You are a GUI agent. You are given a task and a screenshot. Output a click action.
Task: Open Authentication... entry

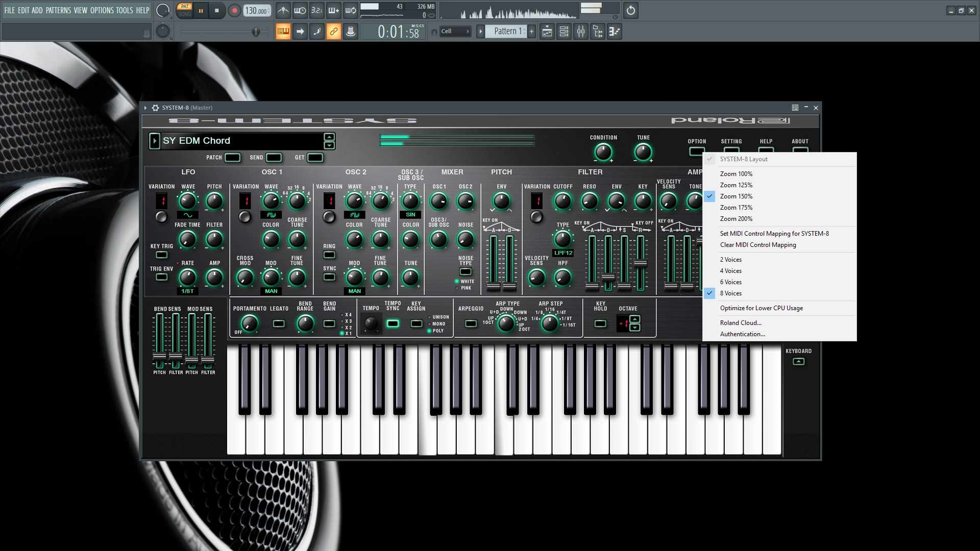[779, 334]
